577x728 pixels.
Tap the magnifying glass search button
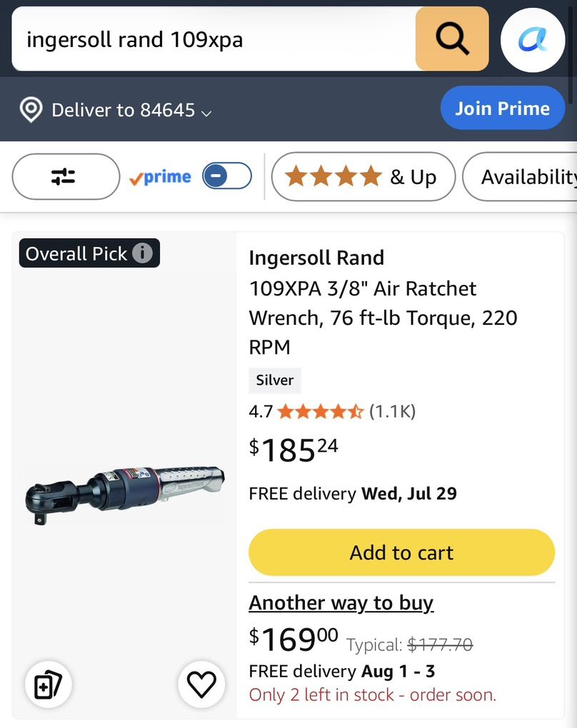click(451, 39)
